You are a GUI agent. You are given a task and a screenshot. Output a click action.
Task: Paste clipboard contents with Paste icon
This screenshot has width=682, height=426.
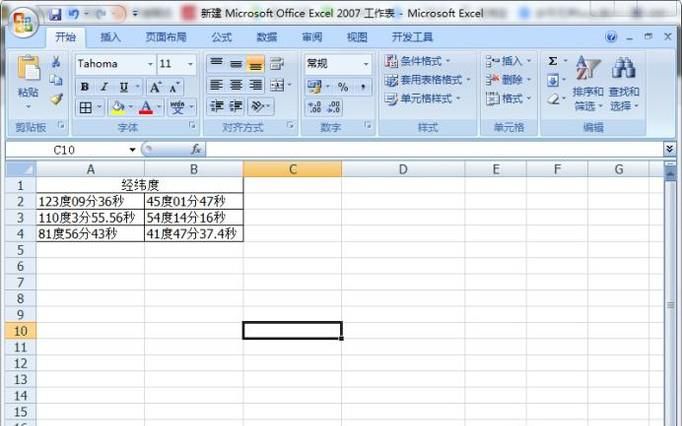tap(28, 68)
